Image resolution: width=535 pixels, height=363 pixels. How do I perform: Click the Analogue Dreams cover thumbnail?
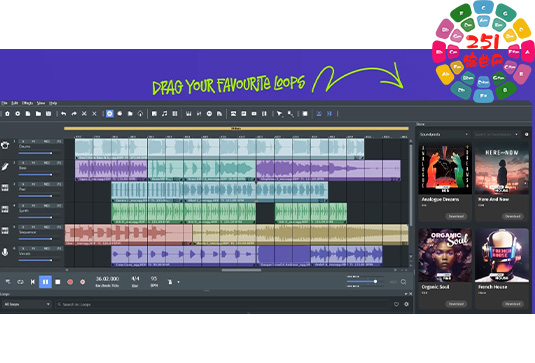(445, 169)
